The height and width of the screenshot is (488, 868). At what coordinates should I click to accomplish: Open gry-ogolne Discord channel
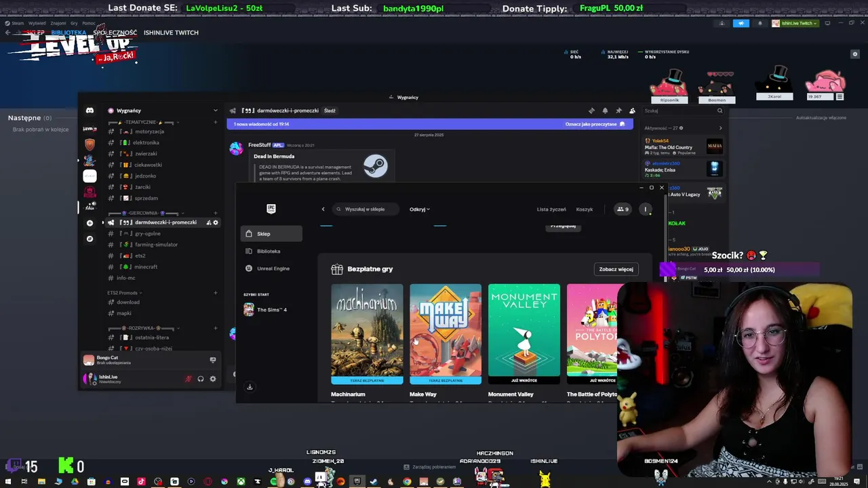tap(162, 233)
